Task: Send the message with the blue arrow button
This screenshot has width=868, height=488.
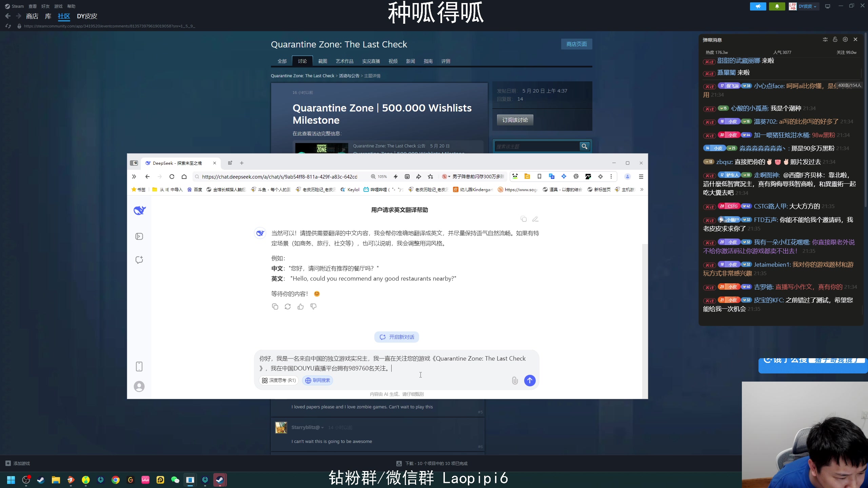Action: click(530, 380)
